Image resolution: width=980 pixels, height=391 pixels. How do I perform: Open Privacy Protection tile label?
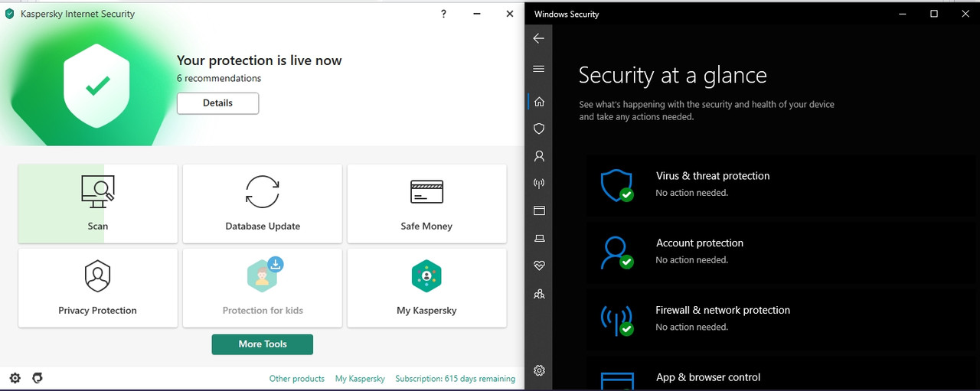pos(98,311)
